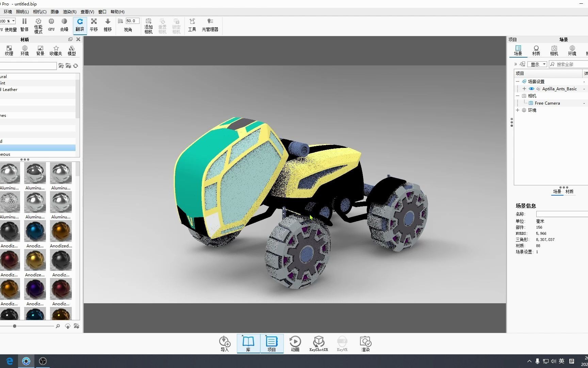This screenshot has width=588, height=368.
Task: Open the Tools (工具) toolbar icon
Action: coord(192,25)
